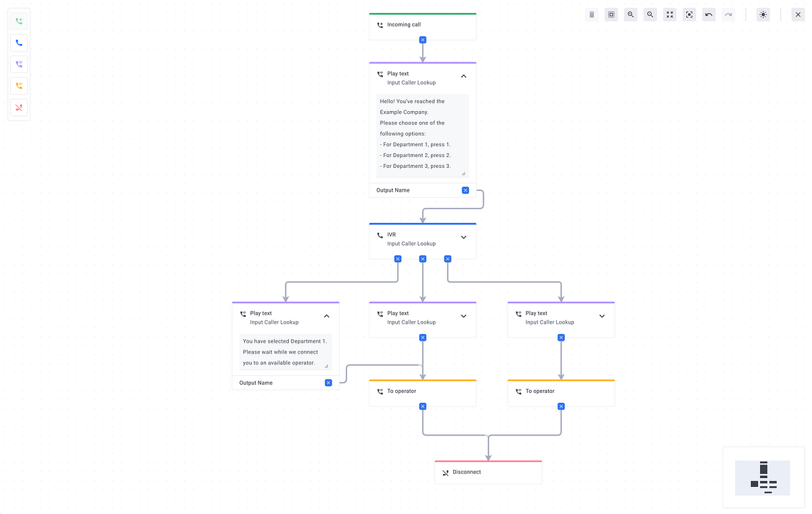This screenshot has width=812, height=514.
Task: Undo the last canvas change
Action: (x=708, y=14)
